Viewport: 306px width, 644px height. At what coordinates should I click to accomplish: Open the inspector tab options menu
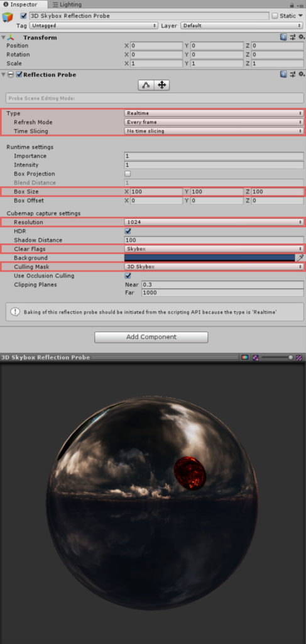301,5
